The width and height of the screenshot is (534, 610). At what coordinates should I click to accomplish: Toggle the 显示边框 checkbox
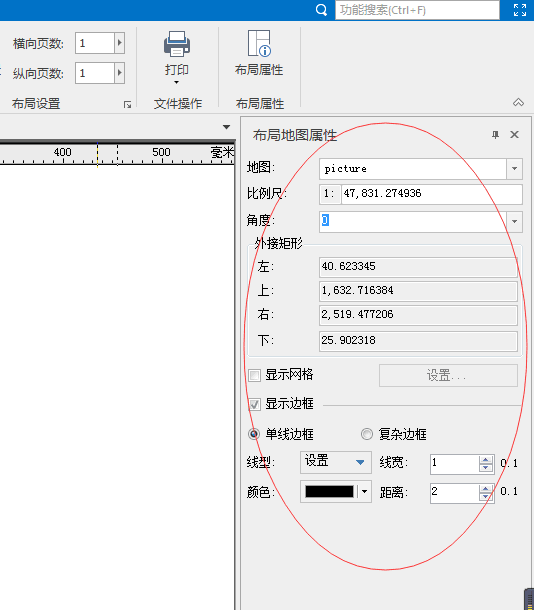click(254, 405)
